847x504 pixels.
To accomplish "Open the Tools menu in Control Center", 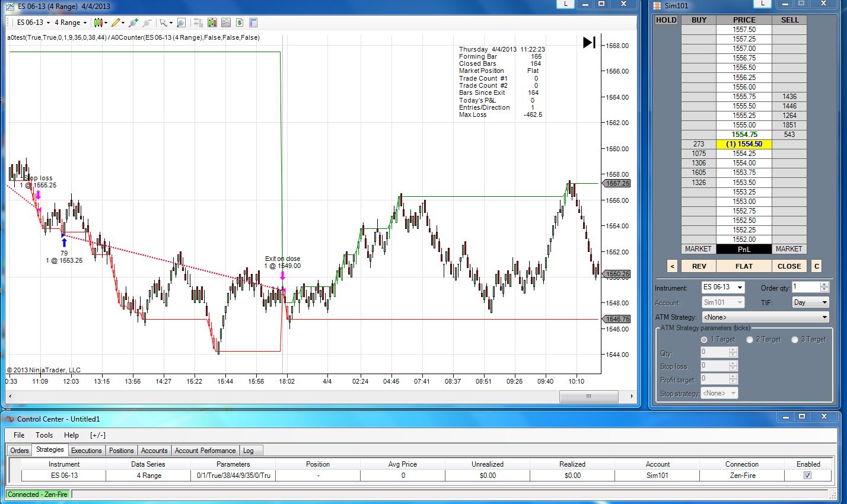I will (x=44, y=435).
